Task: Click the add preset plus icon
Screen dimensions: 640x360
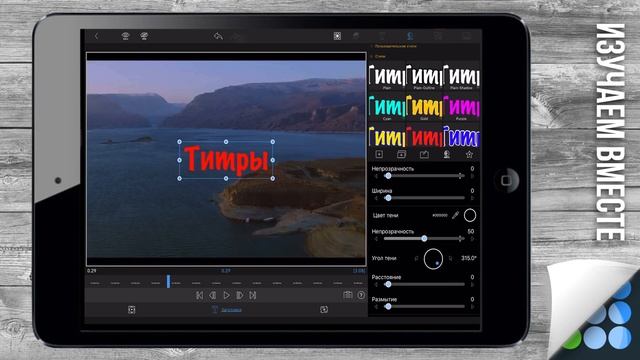Action: (x=379, y=154)
